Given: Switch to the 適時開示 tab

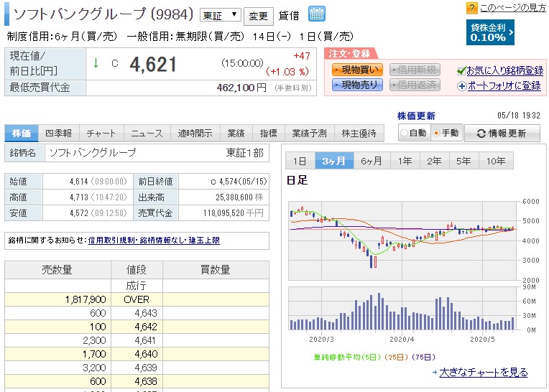Looking at the screenshot, I should tap(195, 134).
